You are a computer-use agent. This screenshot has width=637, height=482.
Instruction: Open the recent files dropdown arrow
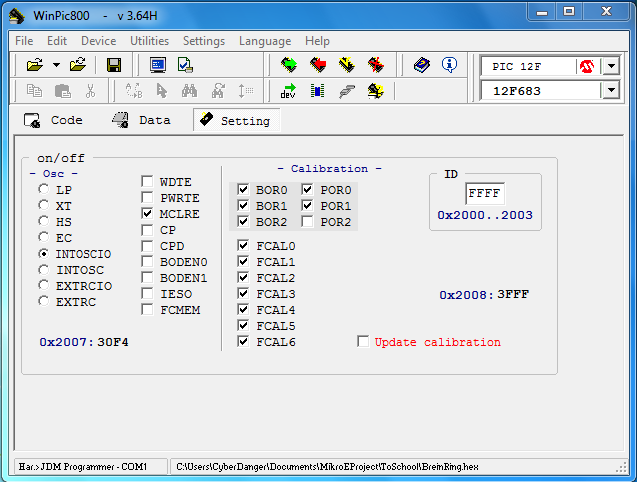click(56, 65)
